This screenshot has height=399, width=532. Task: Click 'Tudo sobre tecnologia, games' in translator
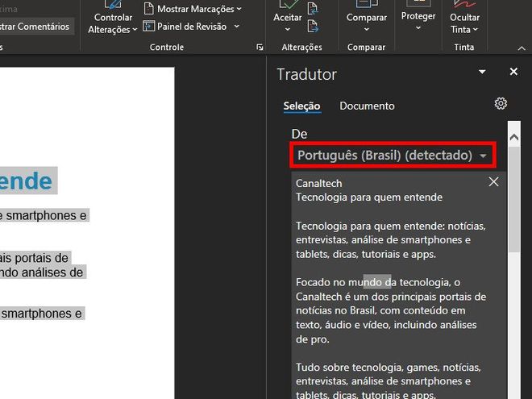(368, 368)
